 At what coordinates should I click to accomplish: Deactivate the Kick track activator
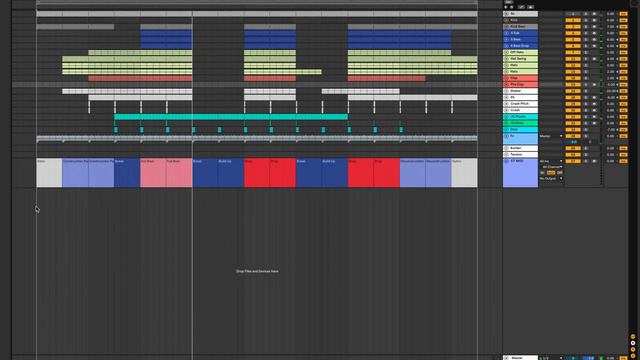click(x=573, y=20)
